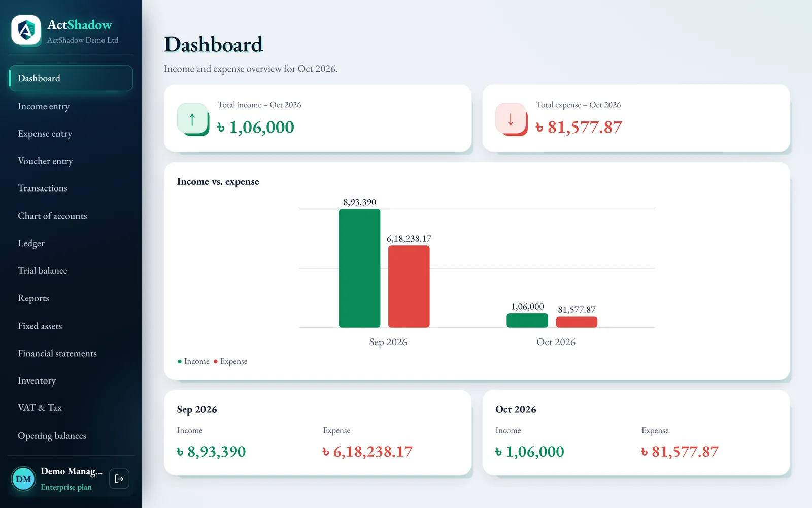Click the 6,18,238.17 label above chart bar
Viewport: 812px width, 508px height.
click(x=409, y=239)
